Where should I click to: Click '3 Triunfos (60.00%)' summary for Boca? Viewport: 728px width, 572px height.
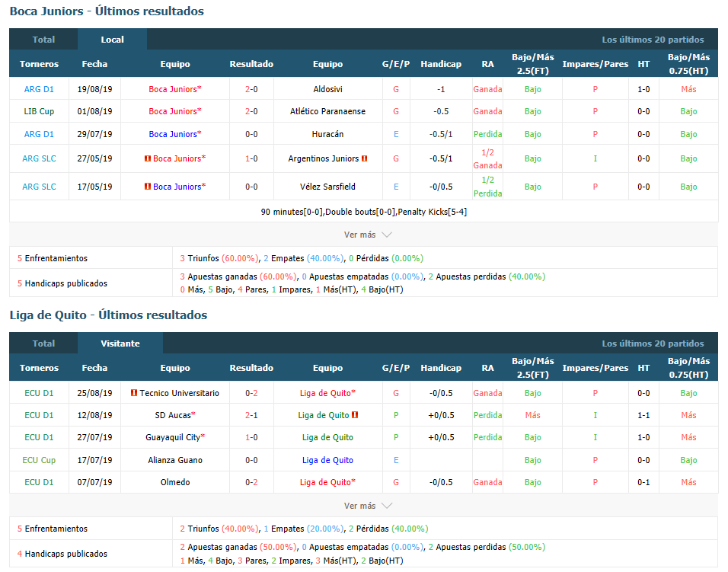(x=219, y=258)
